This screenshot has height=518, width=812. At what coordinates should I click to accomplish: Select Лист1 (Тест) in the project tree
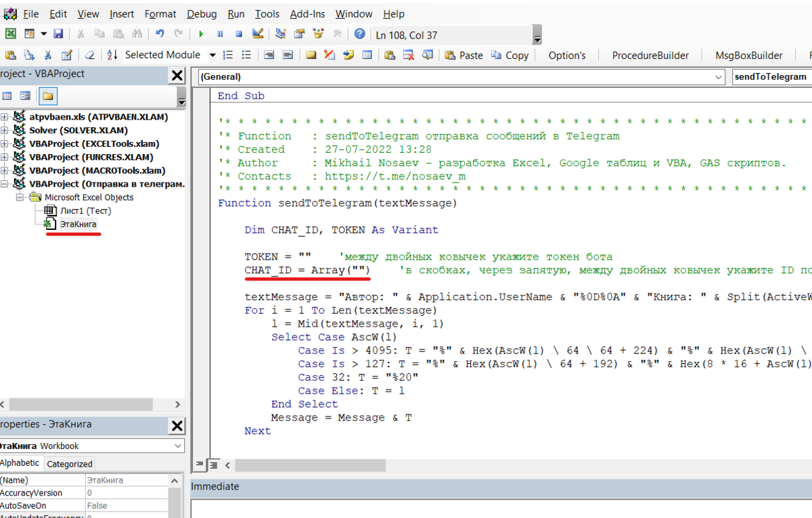click(x=85, y=210)
